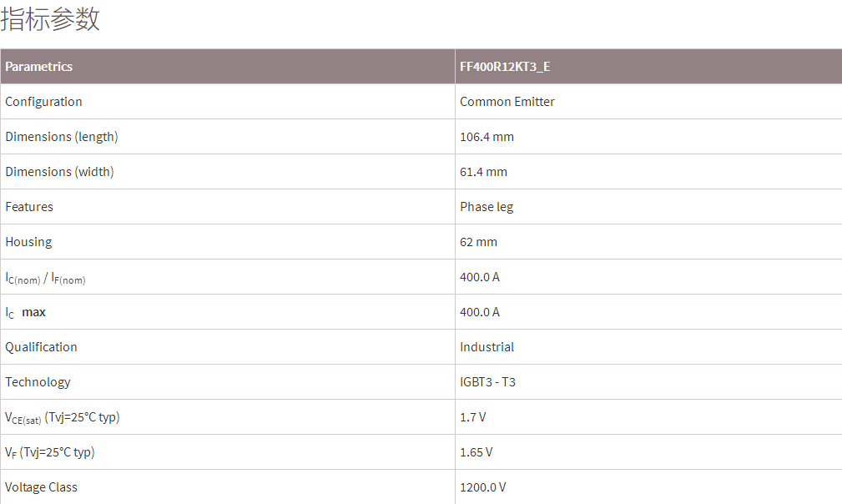The width and height of the screenshot is (842, 504).
Task: Click the 1.65 V forward voltage value
Action: click(x=476, y=452)
